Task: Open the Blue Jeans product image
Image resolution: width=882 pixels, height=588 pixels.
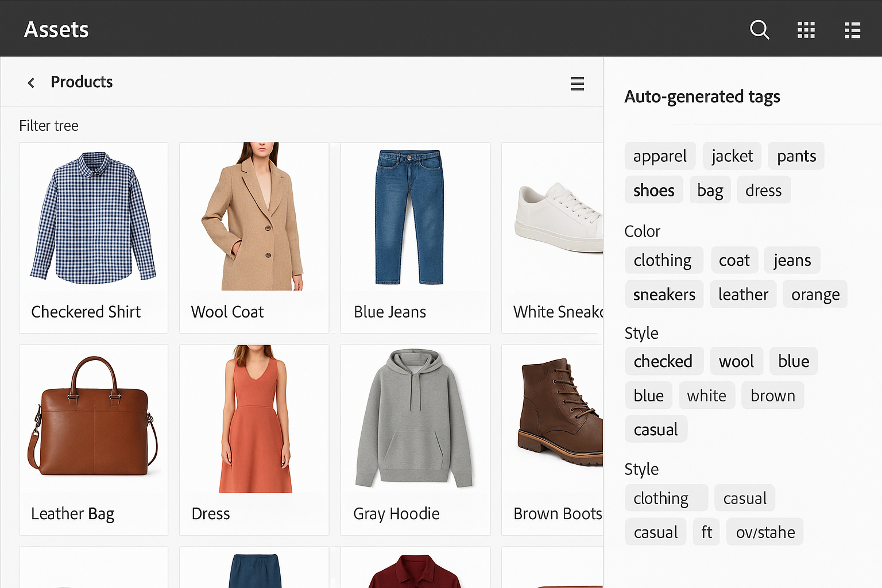Action: pos(409,217)
